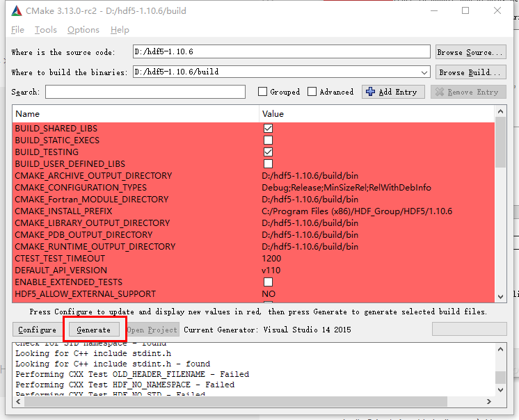
Task: Open the File menu
Action: tap(17, 30)
